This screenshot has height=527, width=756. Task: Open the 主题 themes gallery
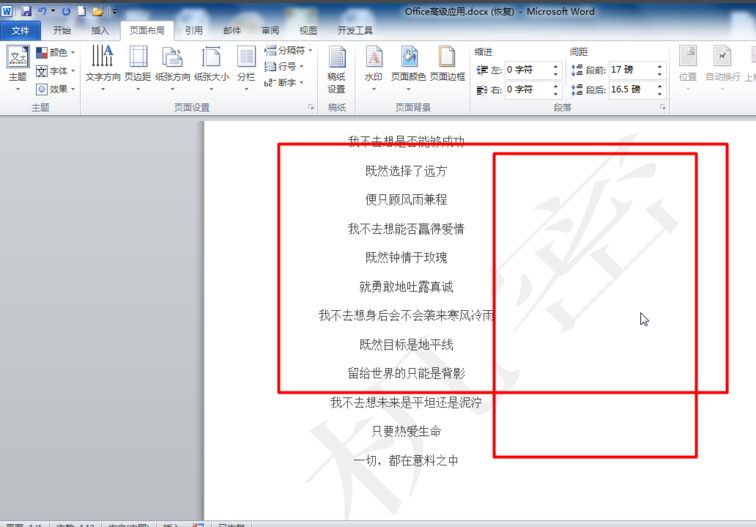18,69
